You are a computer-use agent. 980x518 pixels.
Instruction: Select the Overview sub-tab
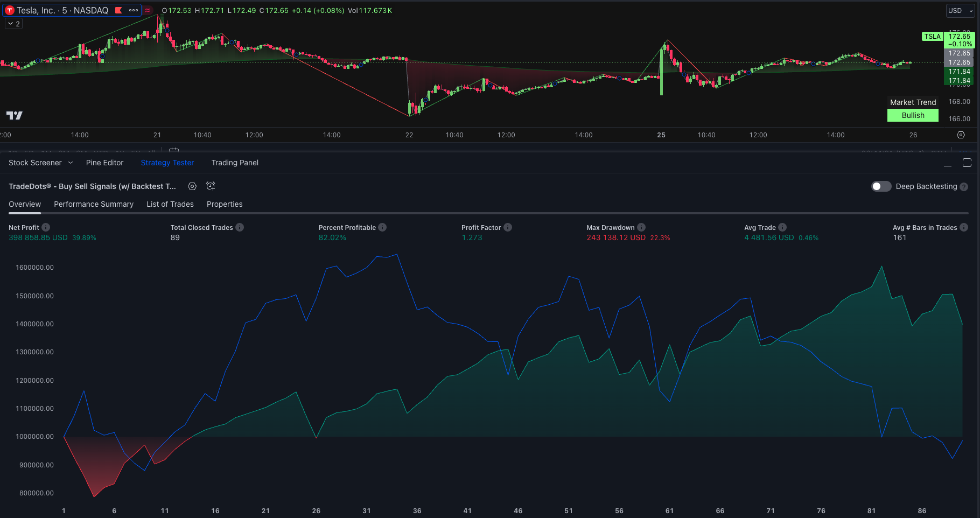25,204
